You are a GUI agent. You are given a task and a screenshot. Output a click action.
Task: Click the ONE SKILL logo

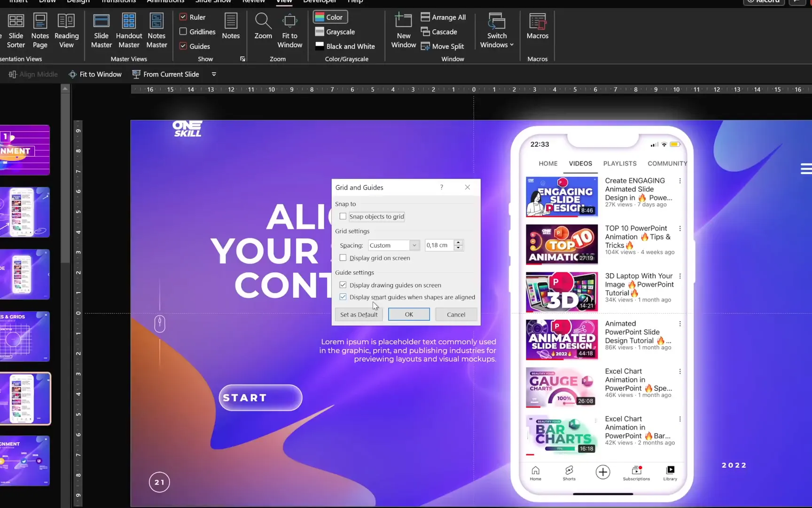[x=187, y=129]
